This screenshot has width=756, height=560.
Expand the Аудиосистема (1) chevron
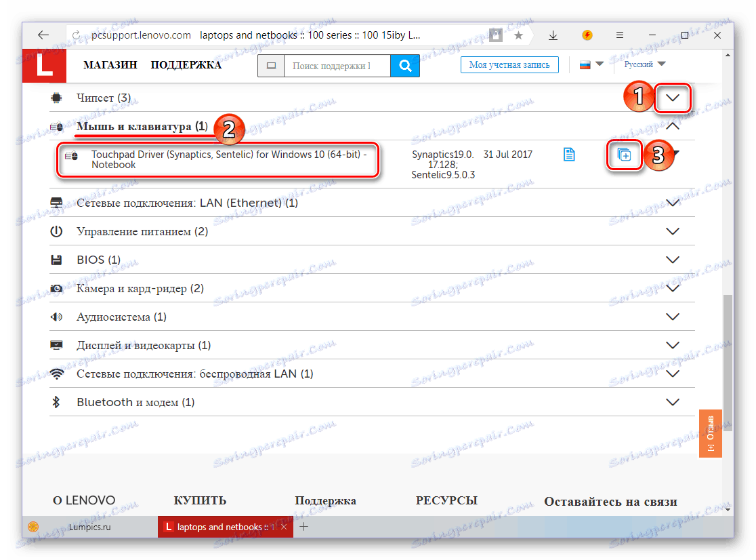tap(673, 317)
